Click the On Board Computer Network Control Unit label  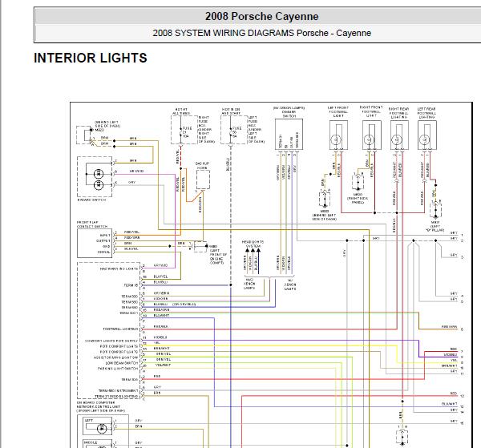101,406
